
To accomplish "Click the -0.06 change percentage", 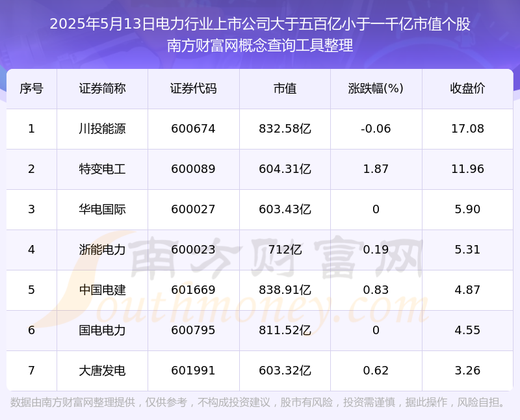I will point(376,129).
